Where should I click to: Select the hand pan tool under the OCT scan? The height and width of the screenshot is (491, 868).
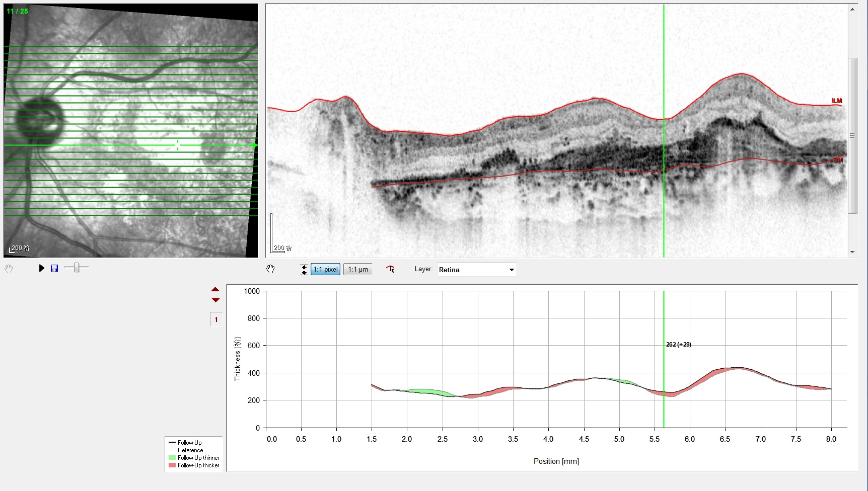[x=271, y=269]
